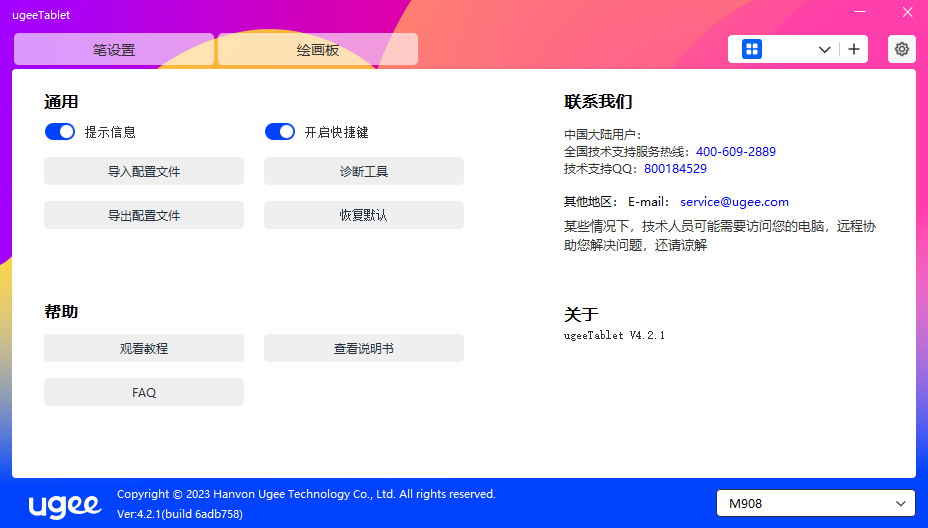The height and width of the screenshot is (528, 928).
Task: Click 恢复默认 to restore defaults
Action: coord(364,215)
